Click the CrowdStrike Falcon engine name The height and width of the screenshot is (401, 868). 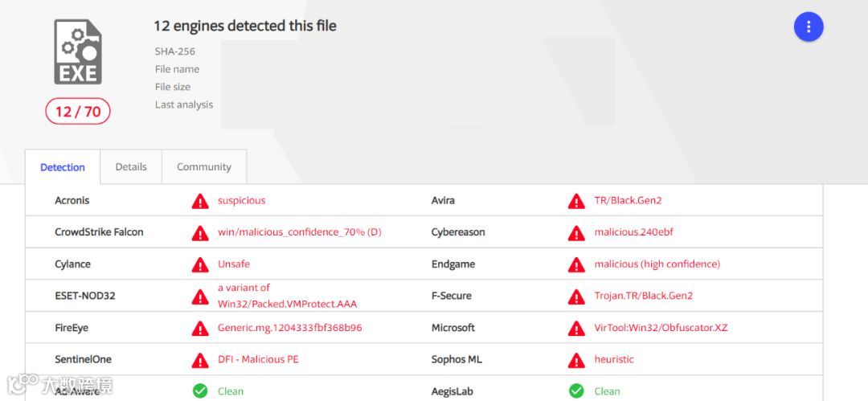(x=99, y=232)
